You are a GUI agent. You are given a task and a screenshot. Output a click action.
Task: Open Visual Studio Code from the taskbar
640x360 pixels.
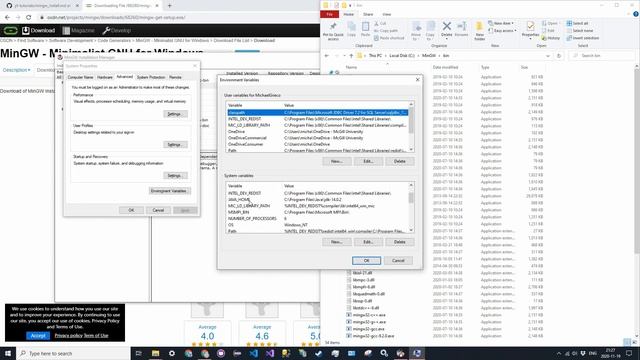coord(253,353)
